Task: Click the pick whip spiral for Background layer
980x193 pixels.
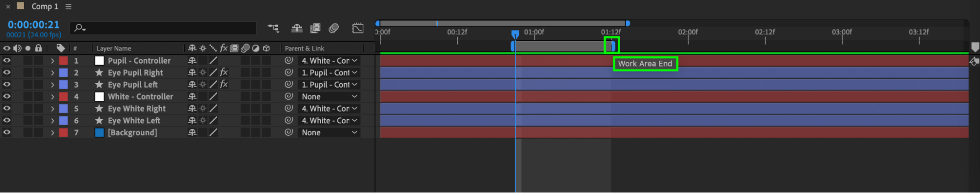Action: (x=289, y=132)
